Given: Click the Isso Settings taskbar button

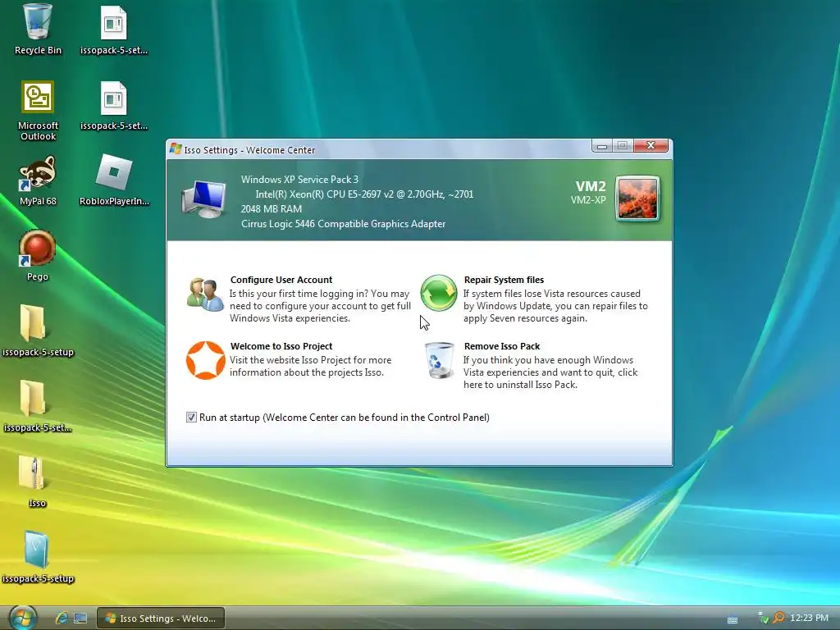Looking at the screenshot, I should pos(160,619).
